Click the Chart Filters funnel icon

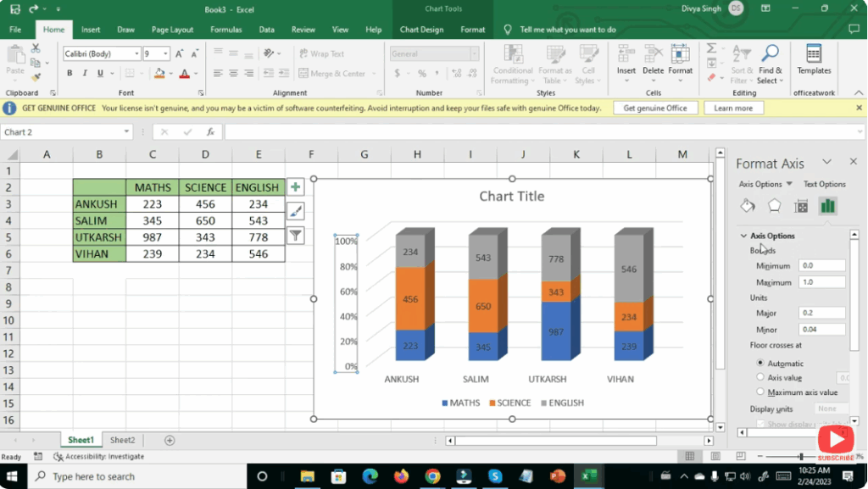[x=295, y=236]
